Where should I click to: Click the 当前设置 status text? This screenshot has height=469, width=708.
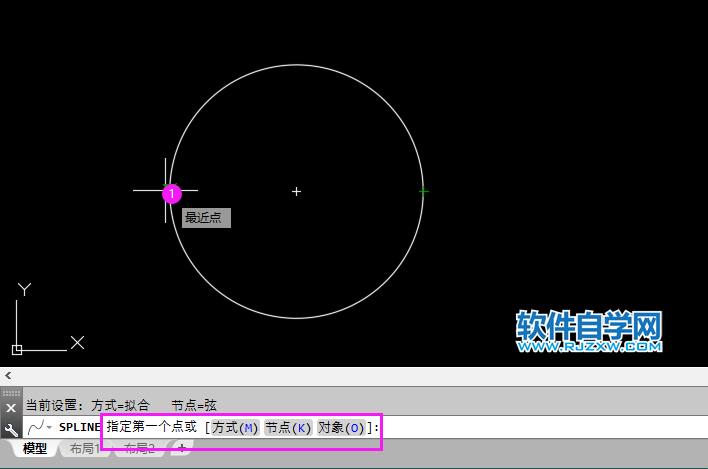point(121,405)
